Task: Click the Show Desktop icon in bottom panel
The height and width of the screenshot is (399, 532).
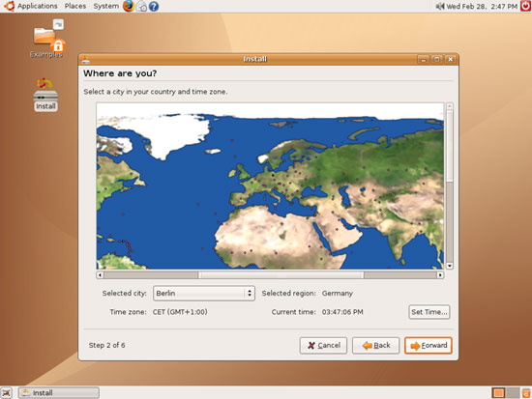Action: [7, 393]
